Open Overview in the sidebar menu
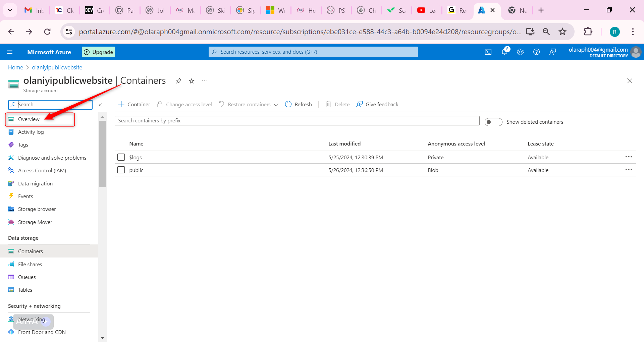The image size is (644, 342). 29,119
